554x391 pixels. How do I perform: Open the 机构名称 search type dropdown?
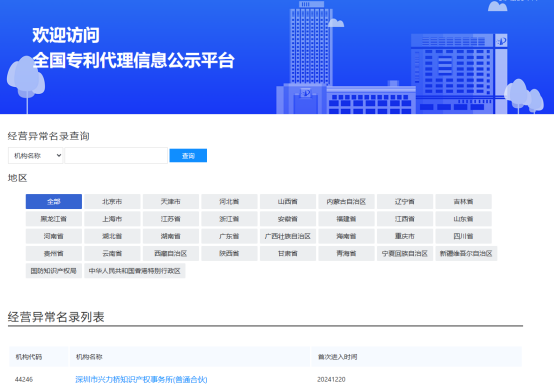point(35,156)
